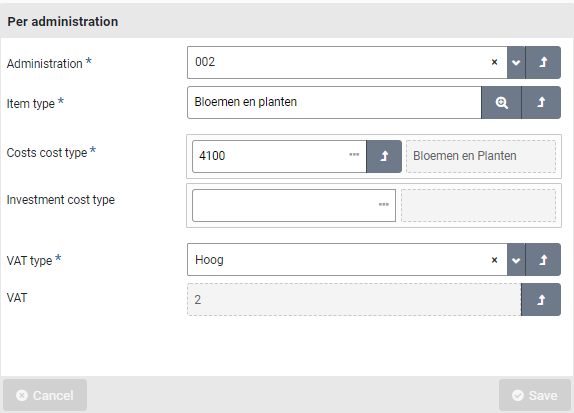Viewport: 574px width, 413px height.
Task: Select the VAT type combo box showing Hoog
Action: click(x=347, y=260)
